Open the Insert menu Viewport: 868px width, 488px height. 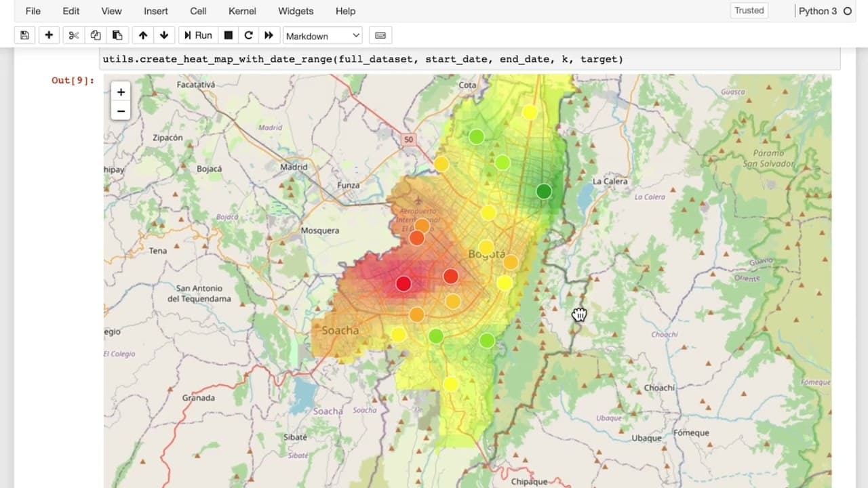(x=156, y=11)
